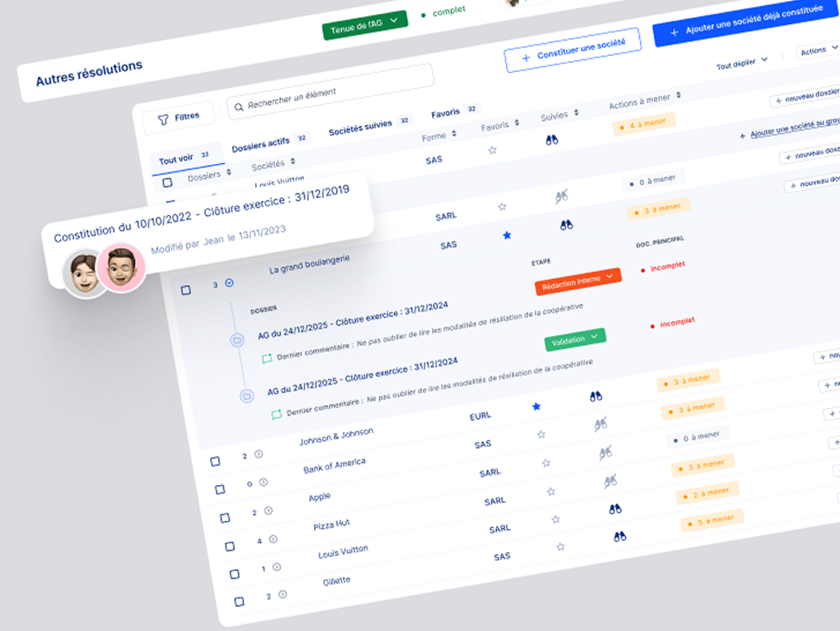Click Pizza Hut company name
Screen dimensions: 840x631
point(331,525)
